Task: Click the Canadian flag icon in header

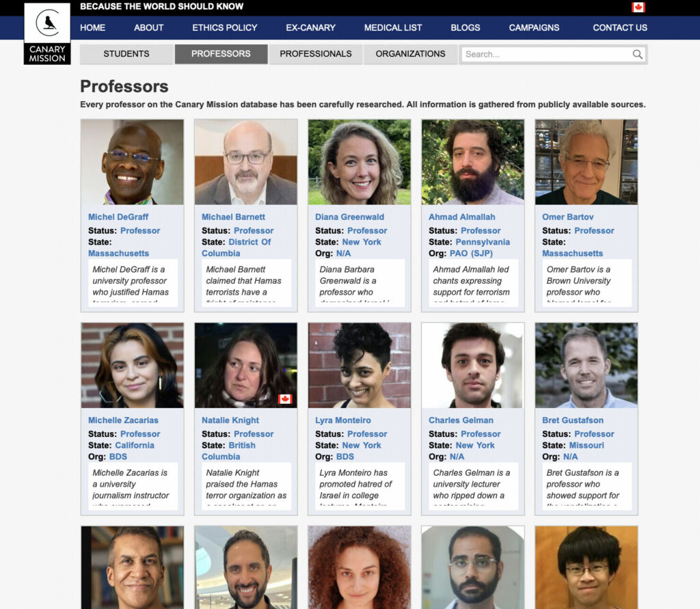Action: tap(638, 7)
